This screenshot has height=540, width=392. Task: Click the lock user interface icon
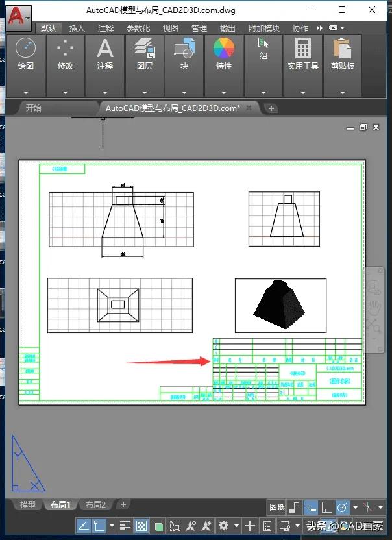pos(284,526)
